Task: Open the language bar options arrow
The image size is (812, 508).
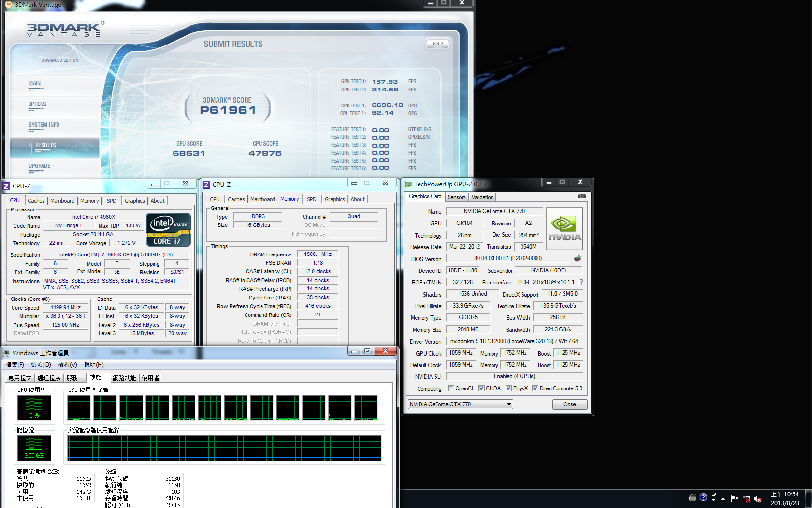Action: tap(714, 500)
